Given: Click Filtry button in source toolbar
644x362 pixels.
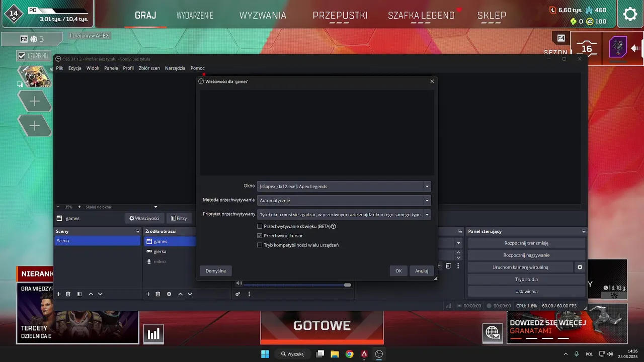Looking at the screenshot, I should (x=179, y=218).
